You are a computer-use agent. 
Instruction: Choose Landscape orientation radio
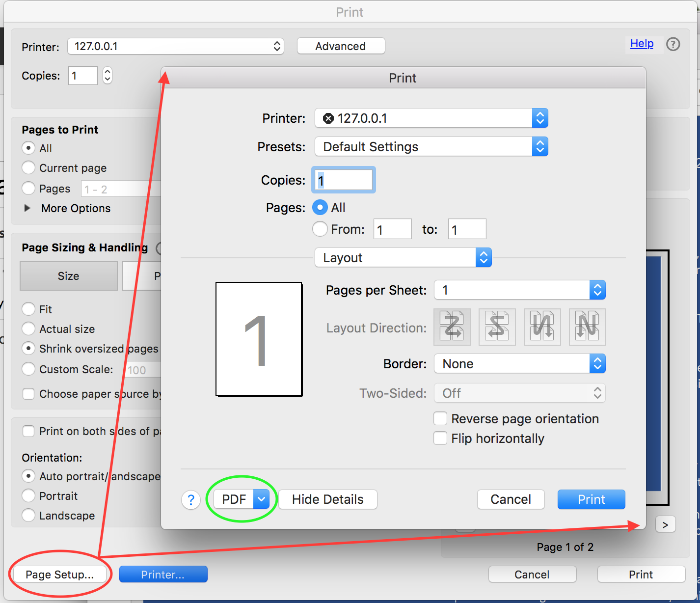click(28, 515)
